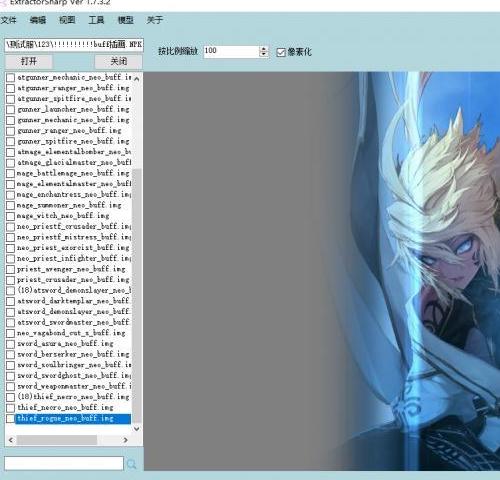Select gunner_mechanic_neo_buff.img entry
This screenshot has width=500, height=480.
(x=73, y=120)
